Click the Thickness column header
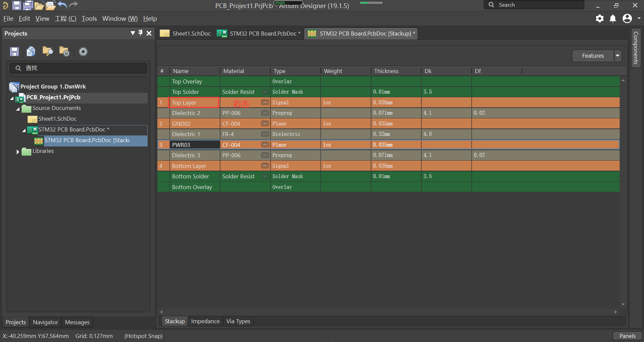Viewport: 644px width, 342px height. pos(396,71)
